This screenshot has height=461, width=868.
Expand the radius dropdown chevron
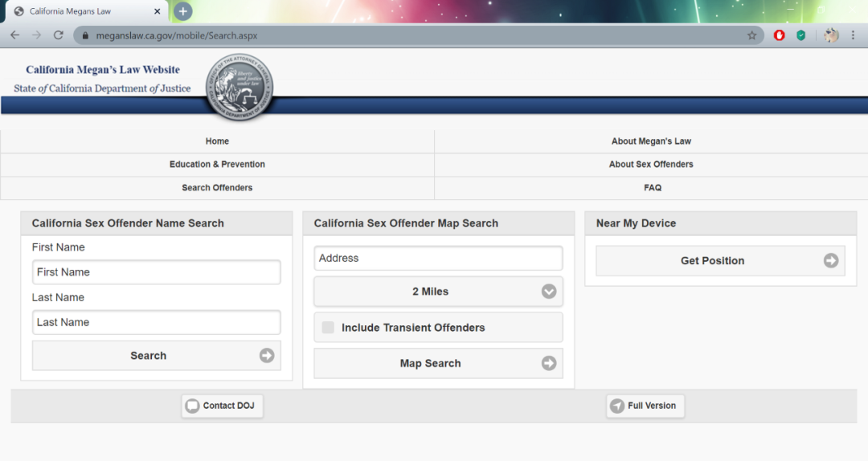(549, 292)
